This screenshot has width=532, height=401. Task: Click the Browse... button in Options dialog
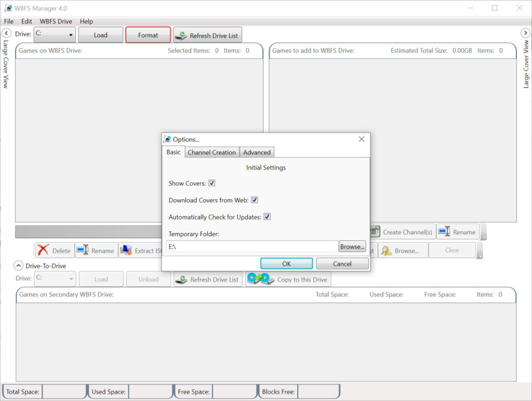coord(352,247)
